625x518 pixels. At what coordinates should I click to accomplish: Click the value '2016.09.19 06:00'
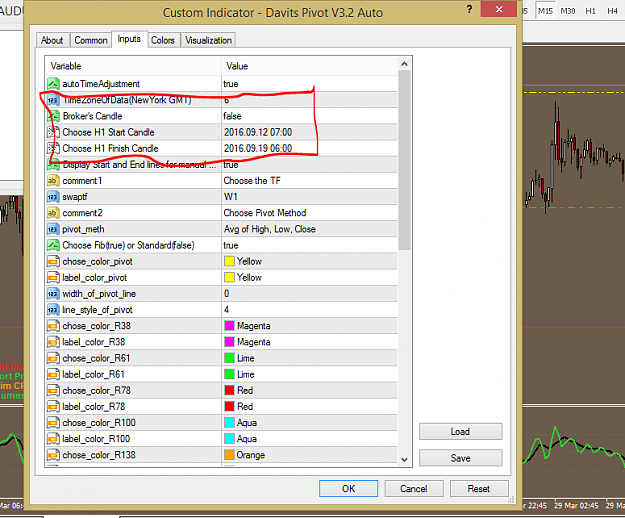pos(258,148)
